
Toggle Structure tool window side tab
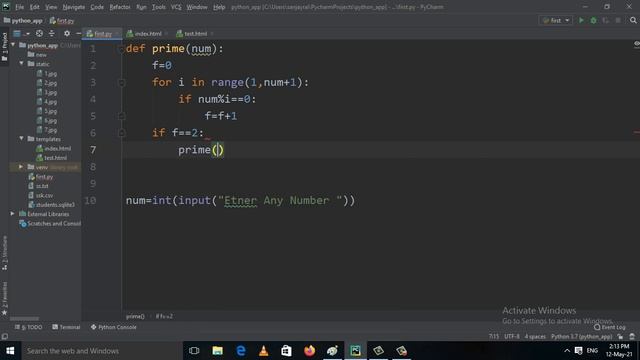4,252
